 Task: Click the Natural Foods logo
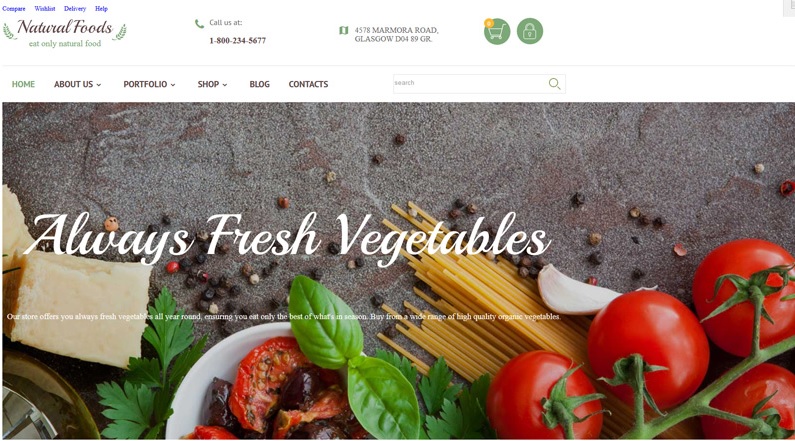point(65,33)
